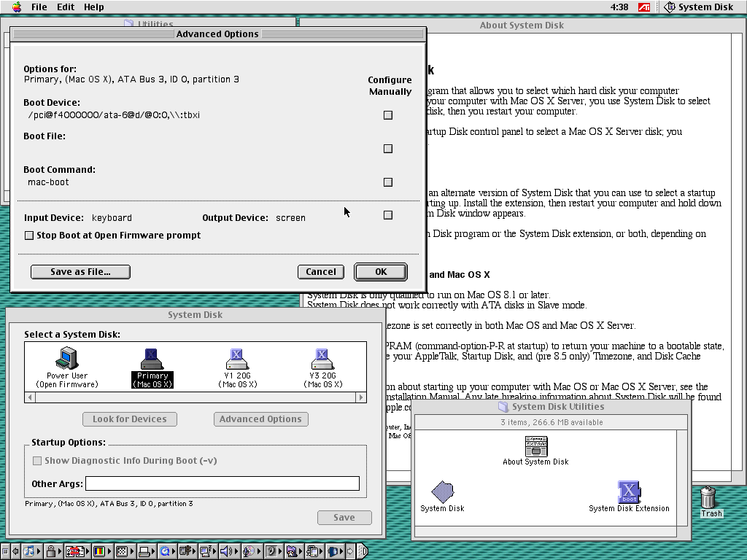
Task: Click the disk list's right scroll arrow
Action: (x=360, y=397)
